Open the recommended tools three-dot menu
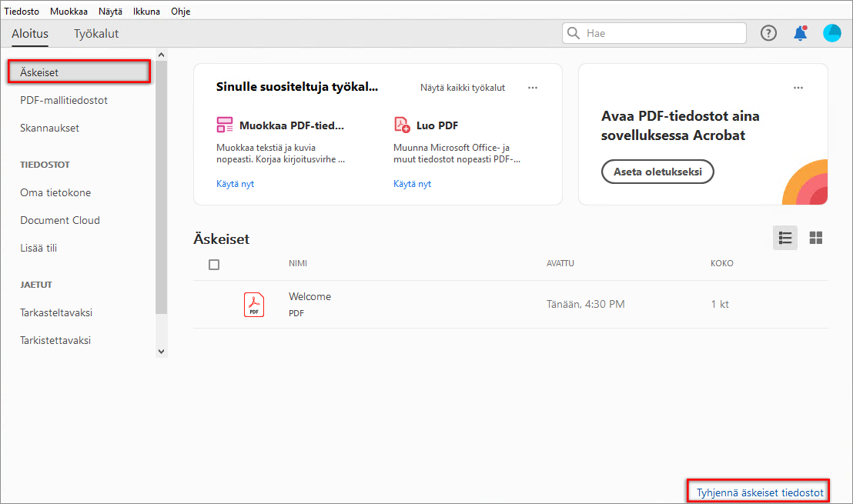 (533, 88)
